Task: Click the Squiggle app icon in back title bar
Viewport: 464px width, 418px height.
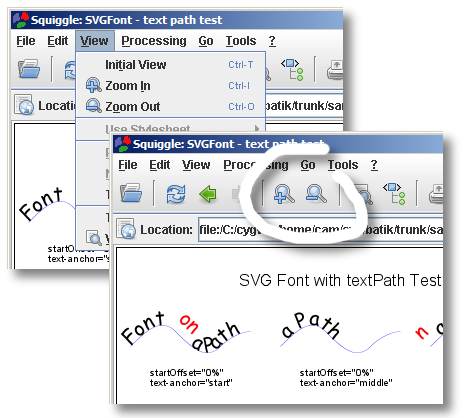Action: click(21, 20)
